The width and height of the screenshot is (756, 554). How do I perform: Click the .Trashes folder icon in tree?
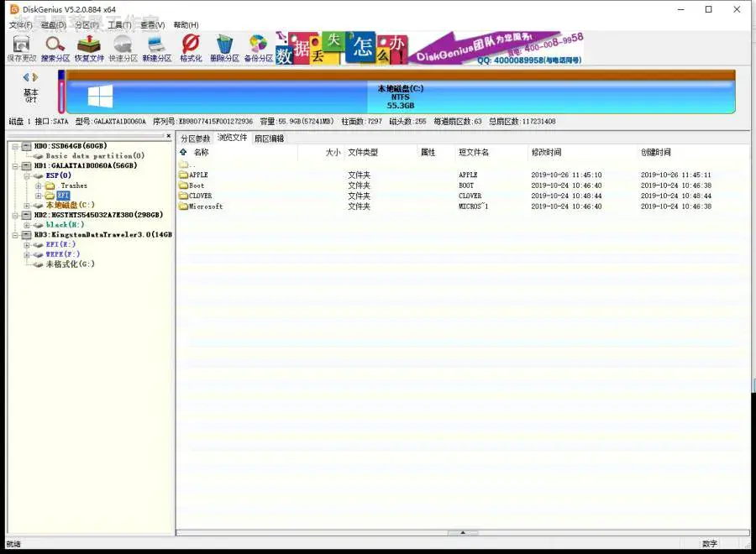[x=50, y=186]
